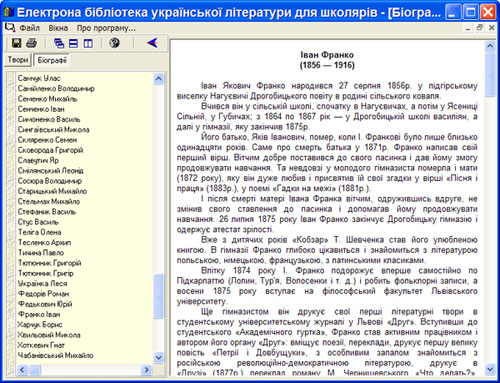Click the app icon in title bar
The image size is (500, 383).
pyautogui.click(x=8, y=12)
